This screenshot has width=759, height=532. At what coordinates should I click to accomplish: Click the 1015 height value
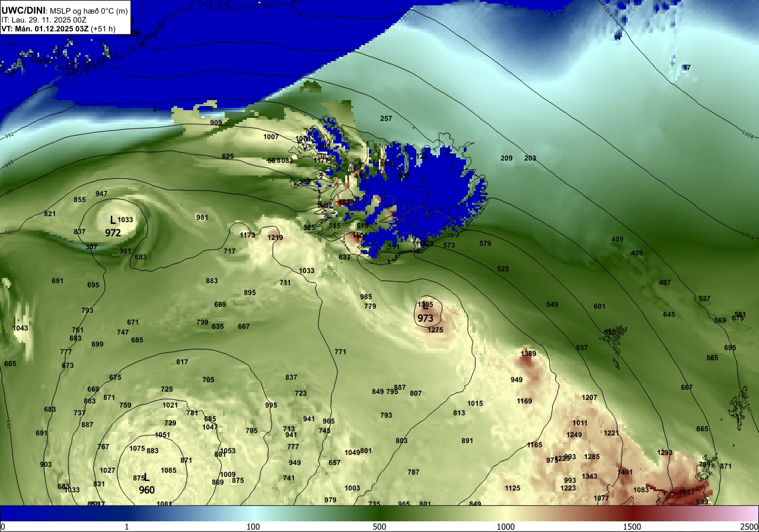(x=475, y=403)
